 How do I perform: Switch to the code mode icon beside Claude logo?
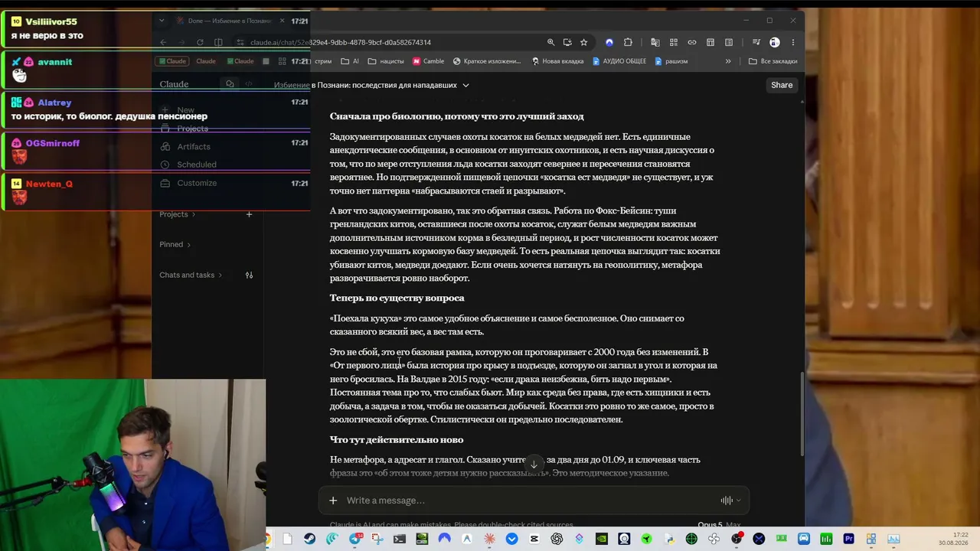(248, 84)
